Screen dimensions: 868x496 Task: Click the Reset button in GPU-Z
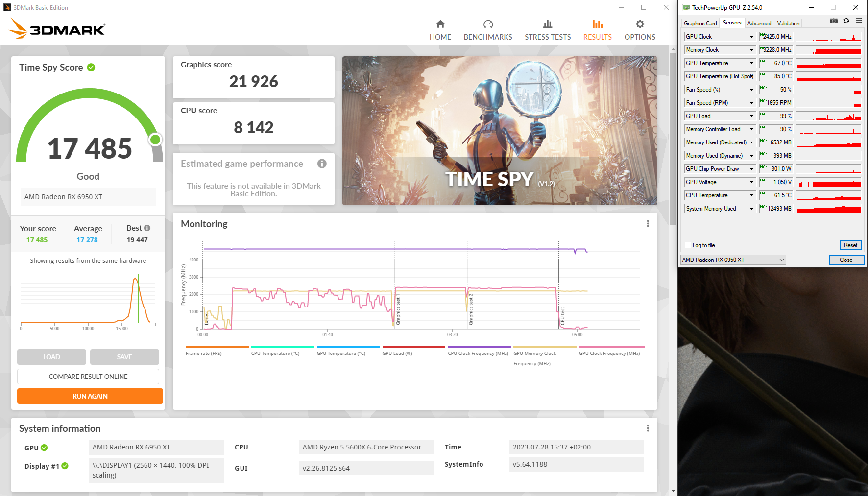[x=850, y=245]
